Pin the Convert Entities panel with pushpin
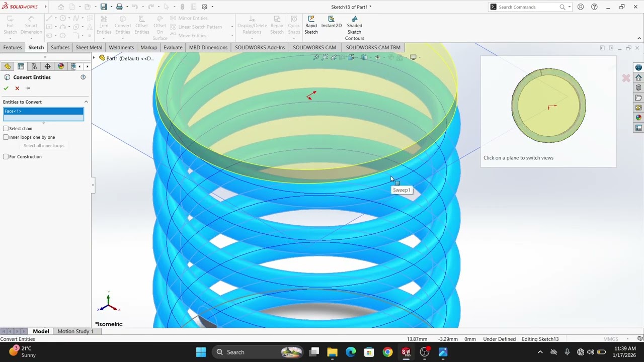 (x=28, y=88)
